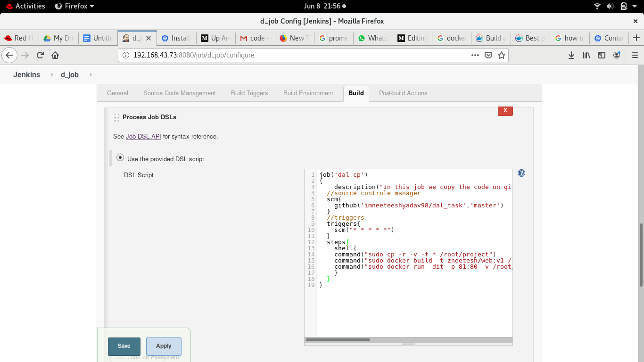The image size is (644, 362).
Task: Switch to the Red Hat browser tab
Action: pyautogui.click(x=19, y=38)
